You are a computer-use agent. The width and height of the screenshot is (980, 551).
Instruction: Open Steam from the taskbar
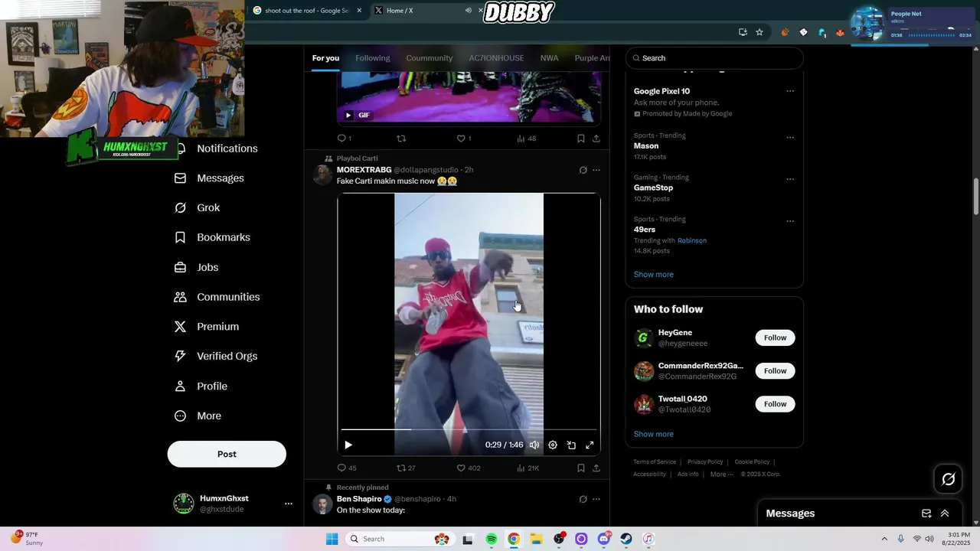point(626,539)
